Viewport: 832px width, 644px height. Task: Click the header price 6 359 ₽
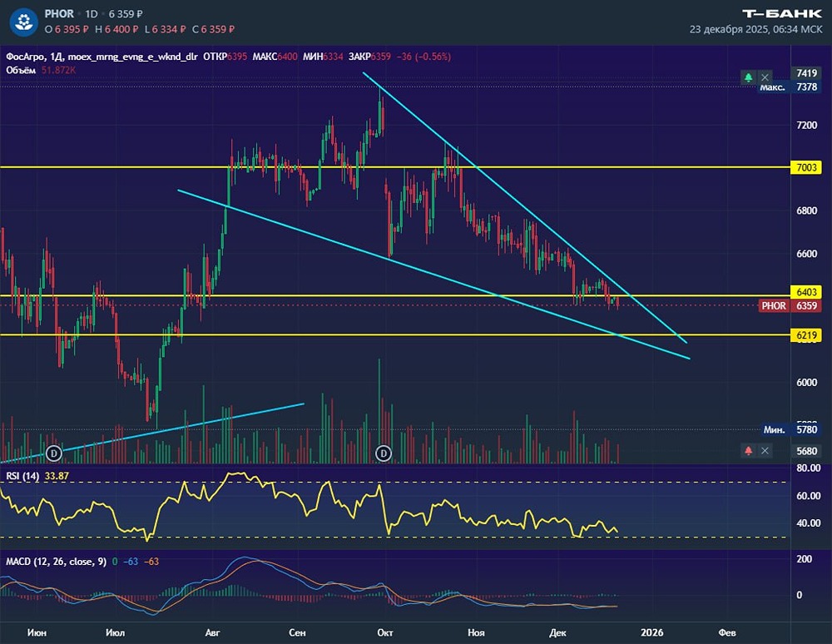126,14
